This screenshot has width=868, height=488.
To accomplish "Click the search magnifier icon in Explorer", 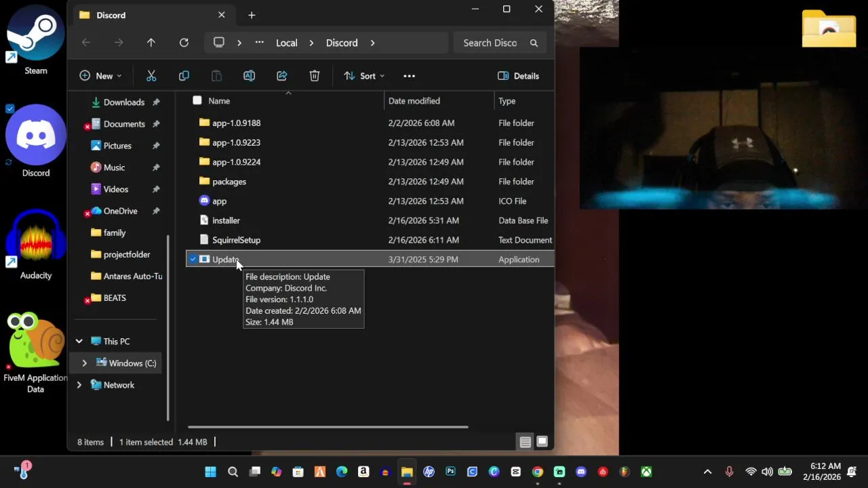I will click(534, 43).
